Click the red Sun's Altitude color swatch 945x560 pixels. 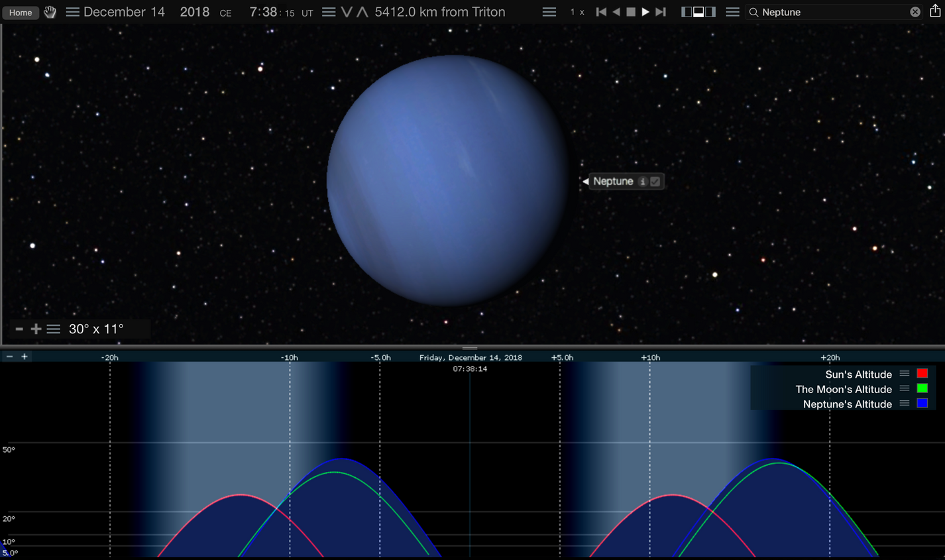923,374
